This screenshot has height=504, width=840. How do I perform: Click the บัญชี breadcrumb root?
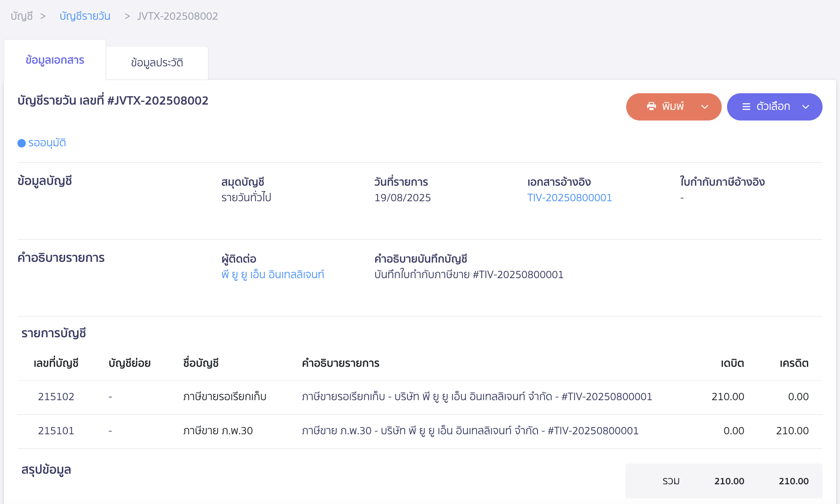[22, 16]
